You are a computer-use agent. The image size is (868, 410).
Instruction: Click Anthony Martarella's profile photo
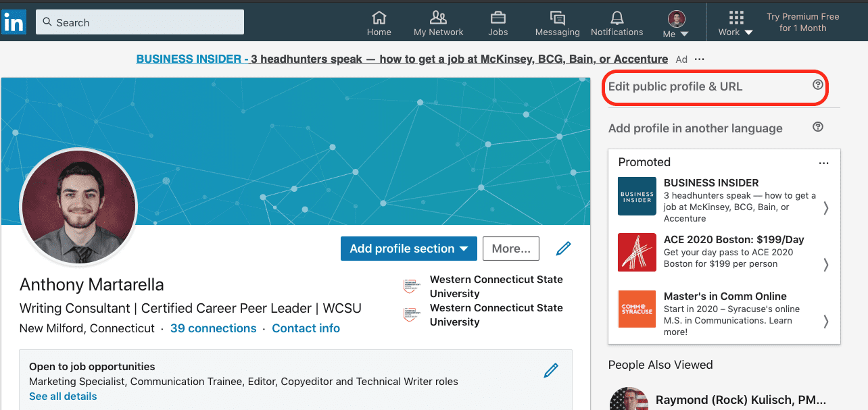[x=79, y=207]
